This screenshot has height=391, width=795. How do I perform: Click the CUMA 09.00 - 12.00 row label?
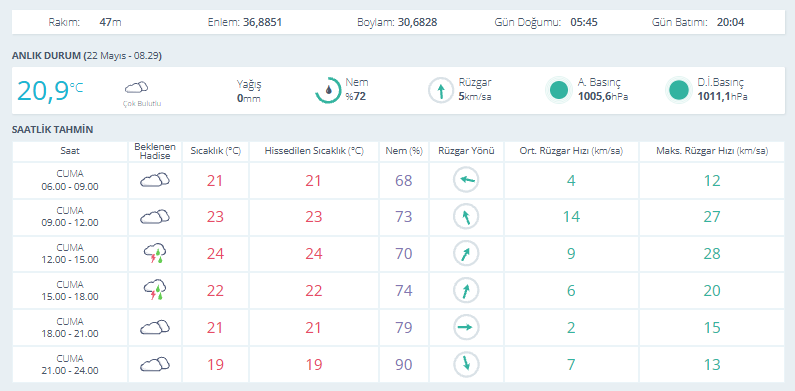(70, 217)
